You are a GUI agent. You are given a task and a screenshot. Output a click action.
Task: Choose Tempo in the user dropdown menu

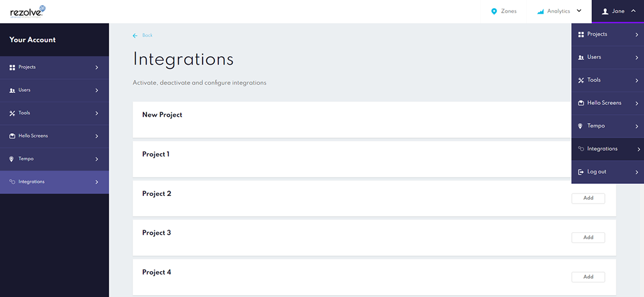pyautogui.click(x=596, y=126)
